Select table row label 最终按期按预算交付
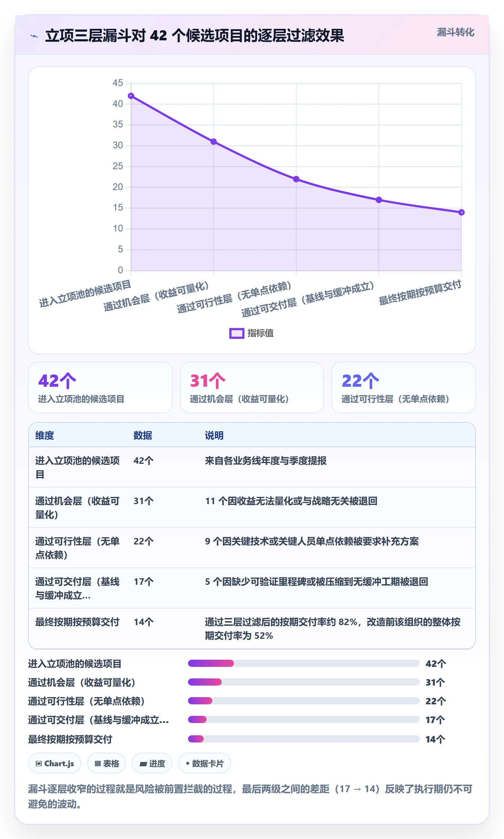 point(77,622)
